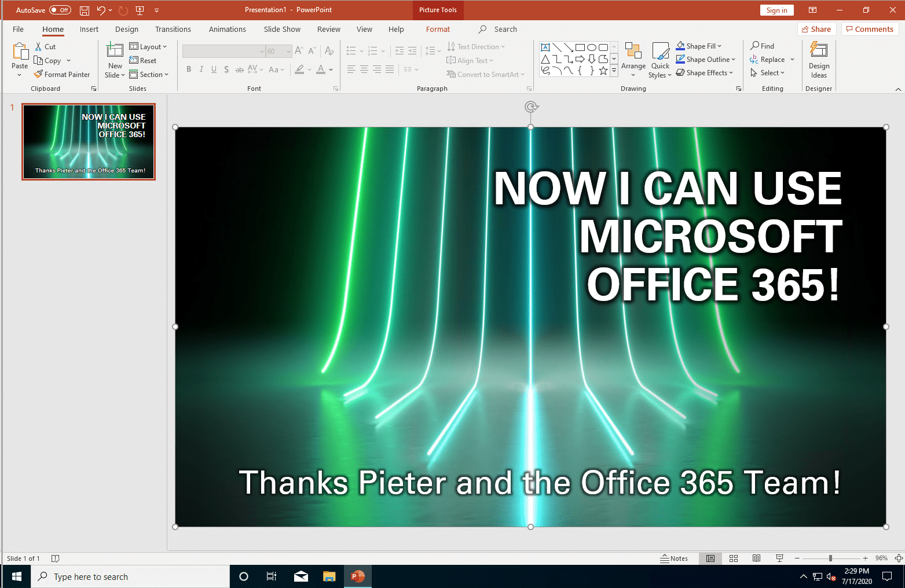The height and width of the screenshot is (588, 905).
Task: Click Start From Beginning presentation icon
Action: [140, 10]
